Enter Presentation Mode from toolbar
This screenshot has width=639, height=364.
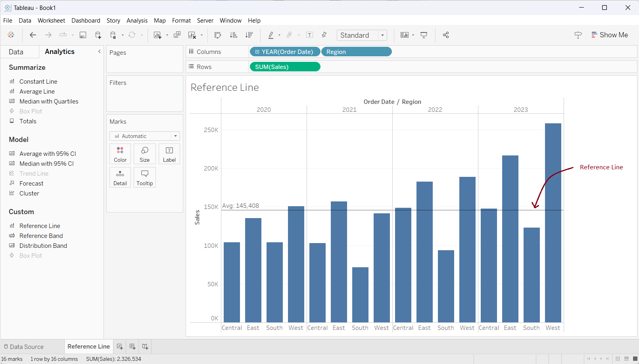click(x=424, y=35)
